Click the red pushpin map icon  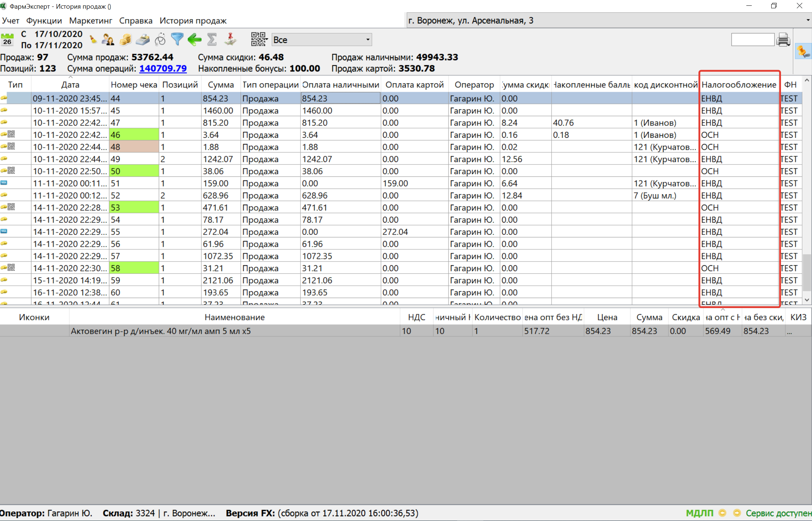[x=230, y=39]
